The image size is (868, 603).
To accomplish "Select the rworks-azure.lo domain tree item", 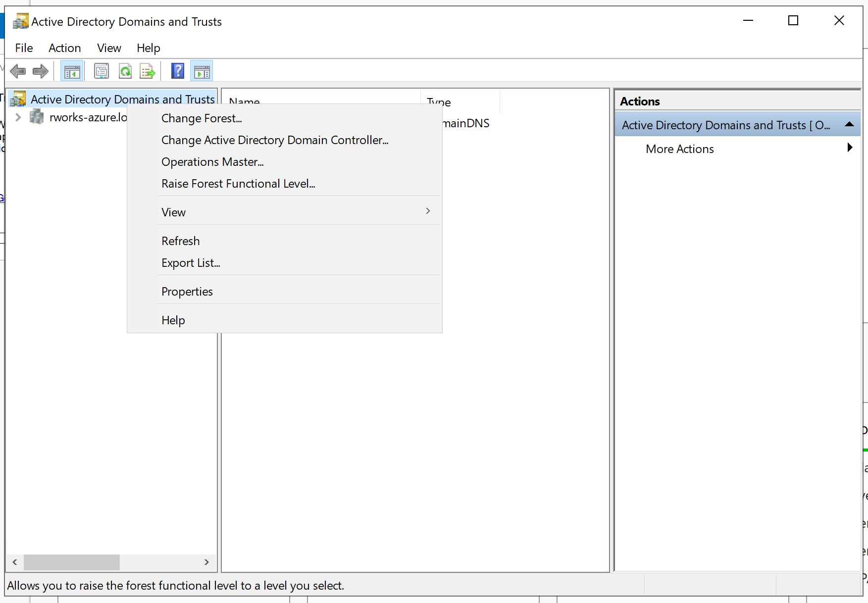I will [x=88, y=117].
